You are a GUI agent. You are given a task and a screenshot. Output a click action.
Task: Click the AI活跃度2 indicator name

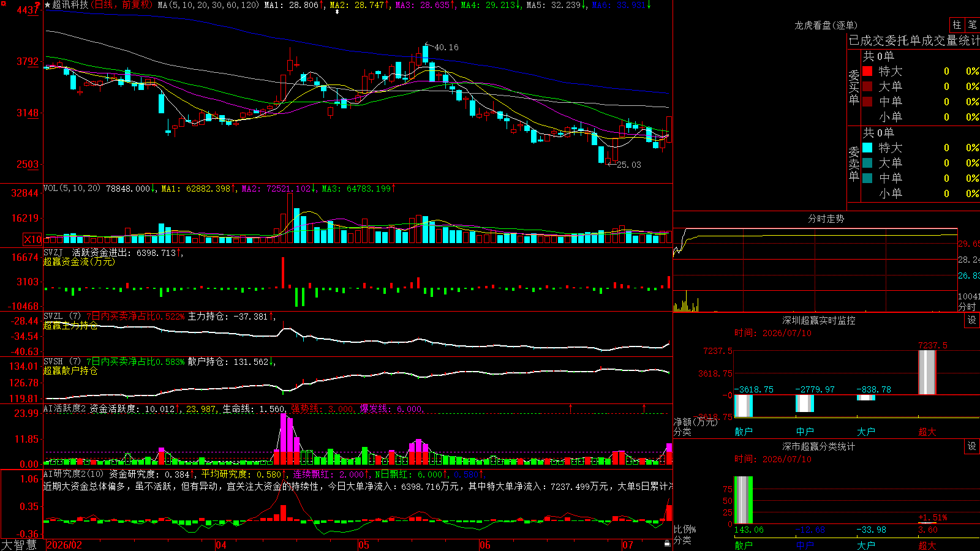64,408
